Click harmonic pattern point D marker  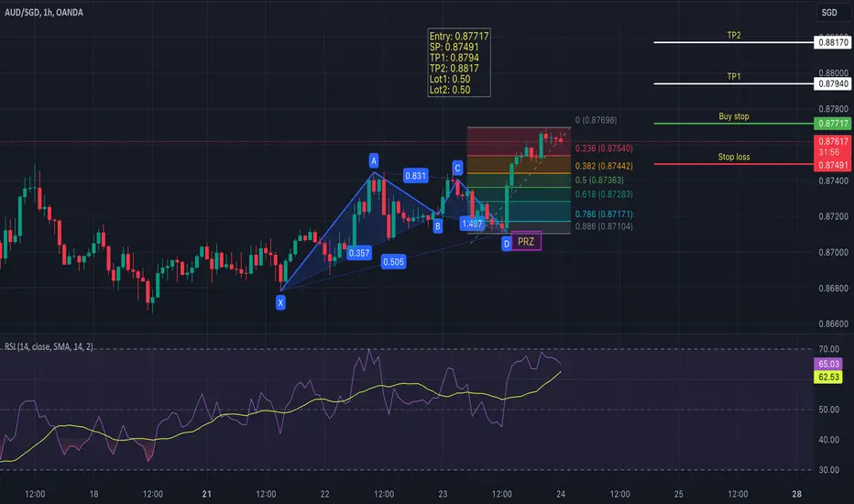click(x=507, y=244)
